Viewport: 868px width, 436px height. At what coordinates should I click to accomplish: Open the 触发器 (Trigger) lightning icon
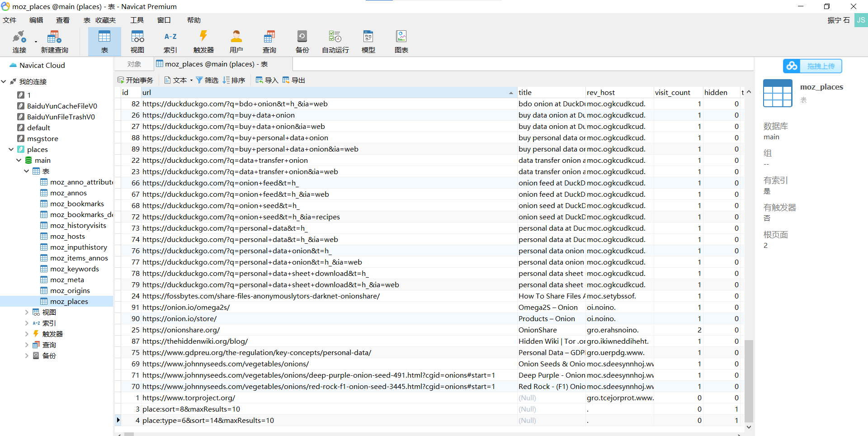click(x=203, y=41)
